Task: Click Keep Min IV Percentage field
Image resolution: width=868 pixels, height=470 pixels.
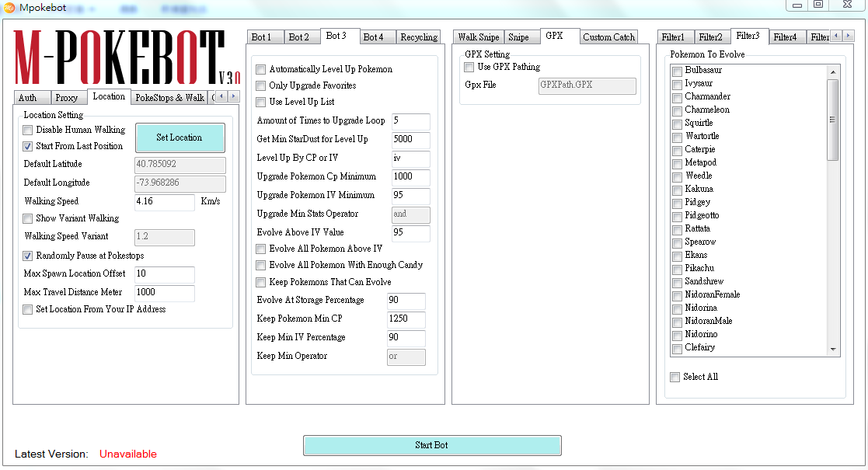Action: coord(406,338)
